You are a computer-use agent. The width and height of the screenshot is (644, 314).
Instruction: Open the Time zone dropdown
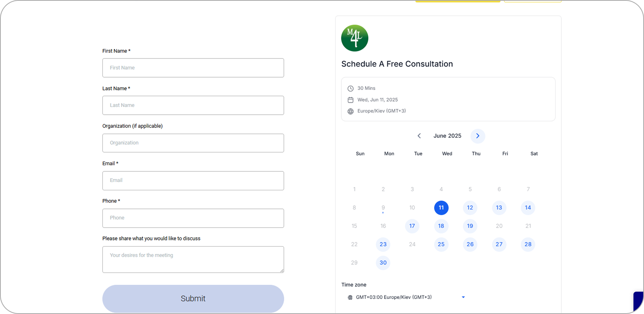pyautogui.click(x=406, y=297)
